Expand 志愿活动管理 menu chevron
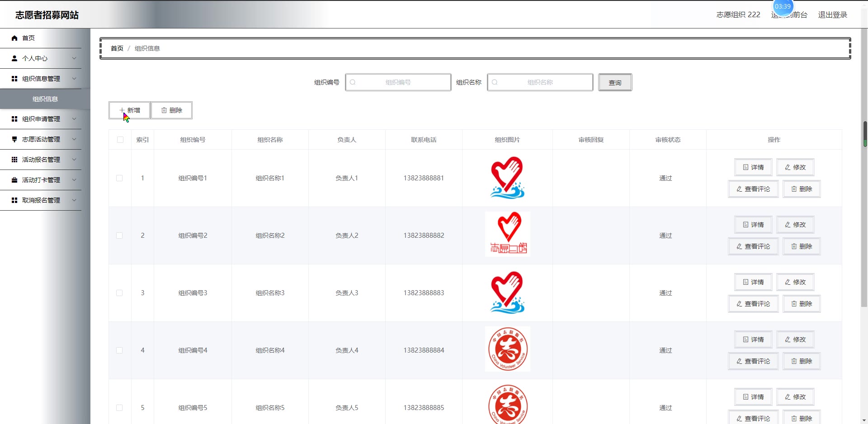The height and width of the screenshot is (424, 868). point(74,139)
